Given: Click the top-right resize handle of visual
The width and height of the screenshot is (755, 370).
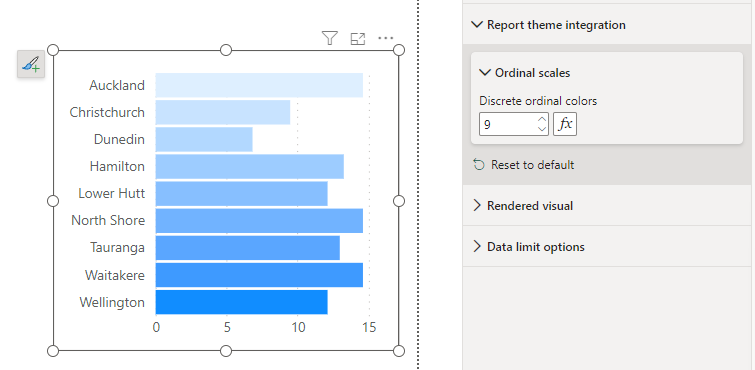Looking at the screenshot, I should click(x=399, y=50).
